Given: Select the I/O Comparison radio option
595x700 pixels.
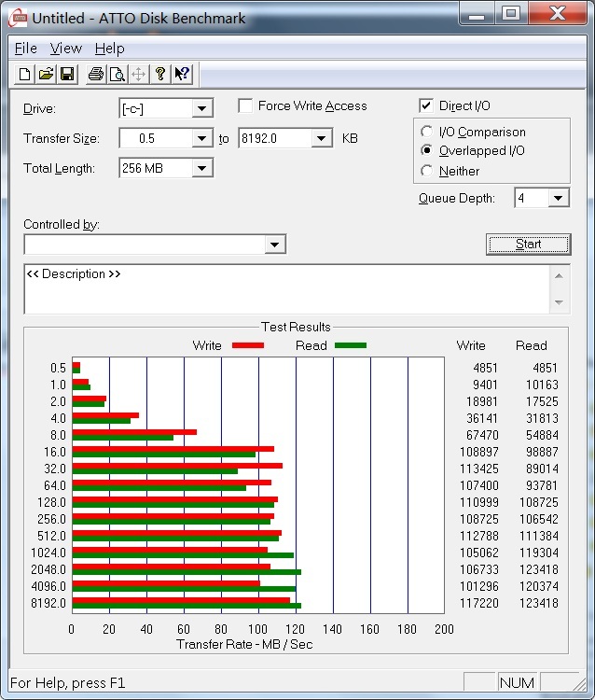Looking at the screenshot, I should click(427, 133).
